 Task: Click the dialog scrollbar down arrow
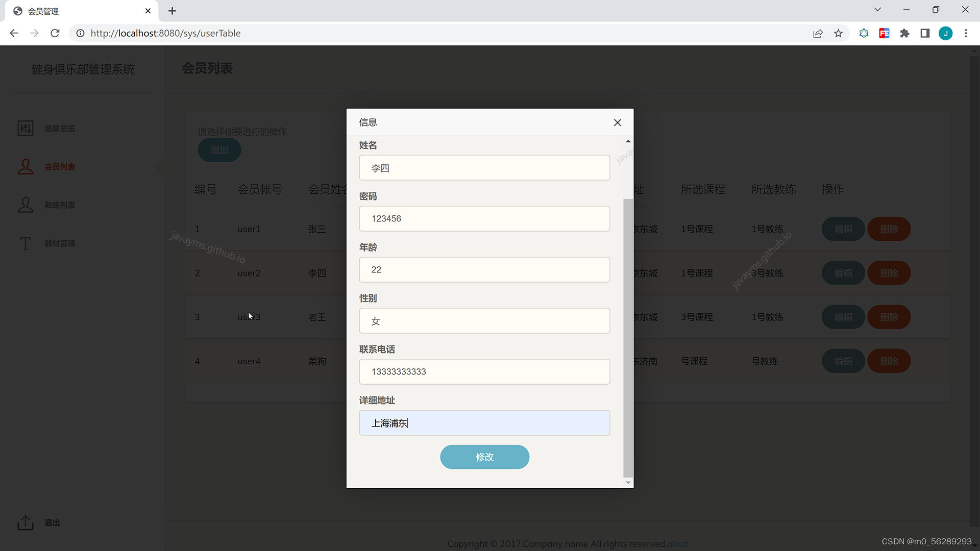click(x=628, y=482)
